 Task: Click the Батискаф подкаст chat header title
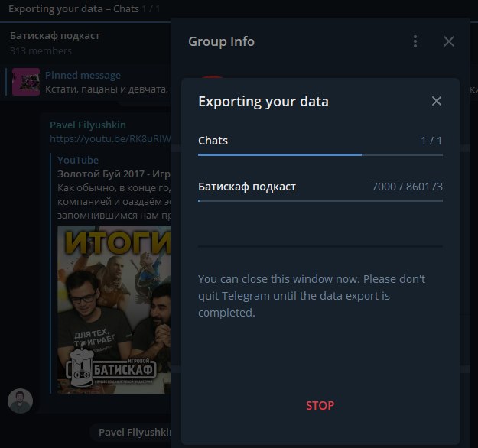tap(55, 36)
